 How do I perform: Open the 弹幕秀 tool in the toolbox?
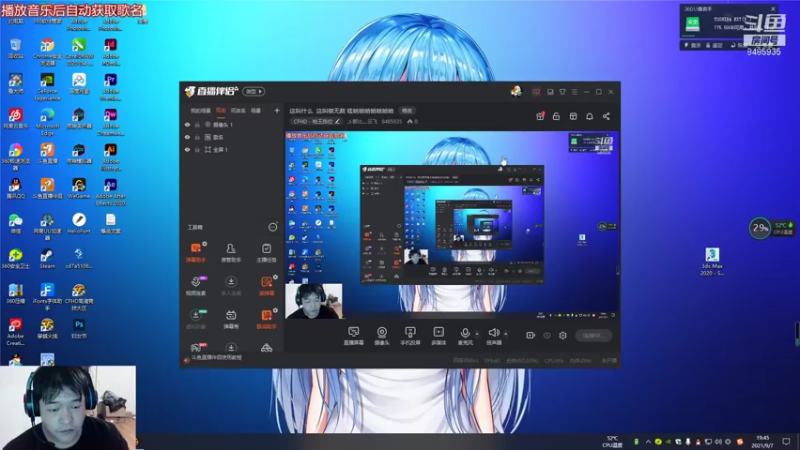[231, 319]
